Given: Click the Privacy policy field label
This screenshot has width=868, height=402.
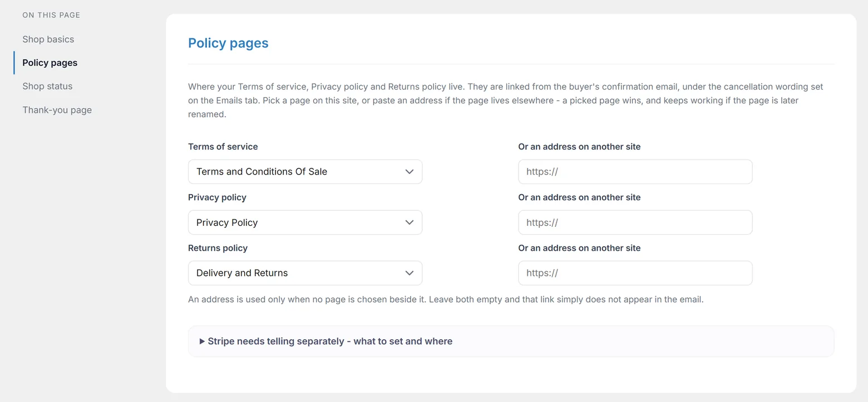Looking at the screenshot, I should point(217,197).
